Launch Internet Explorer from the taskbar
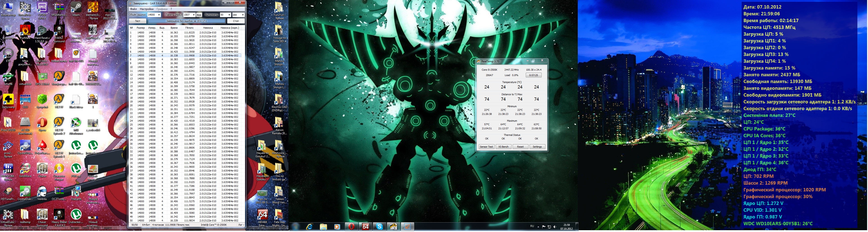 [309, 227]
